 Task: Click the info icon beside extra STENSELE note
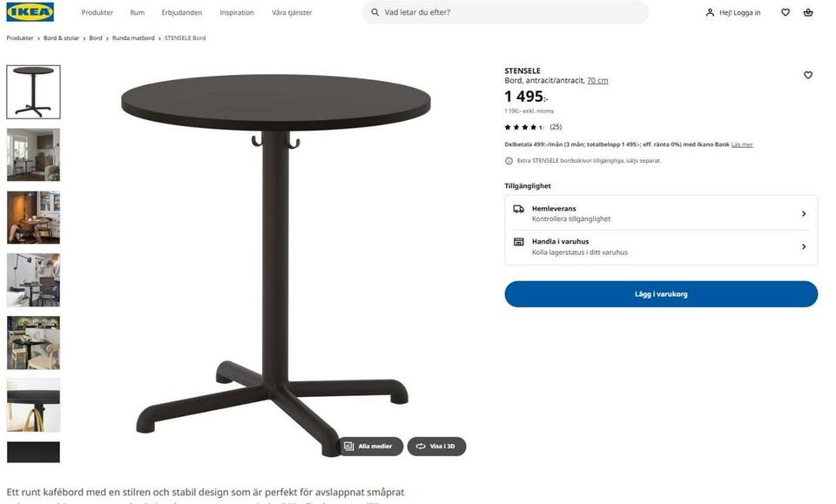click(509, 160)
